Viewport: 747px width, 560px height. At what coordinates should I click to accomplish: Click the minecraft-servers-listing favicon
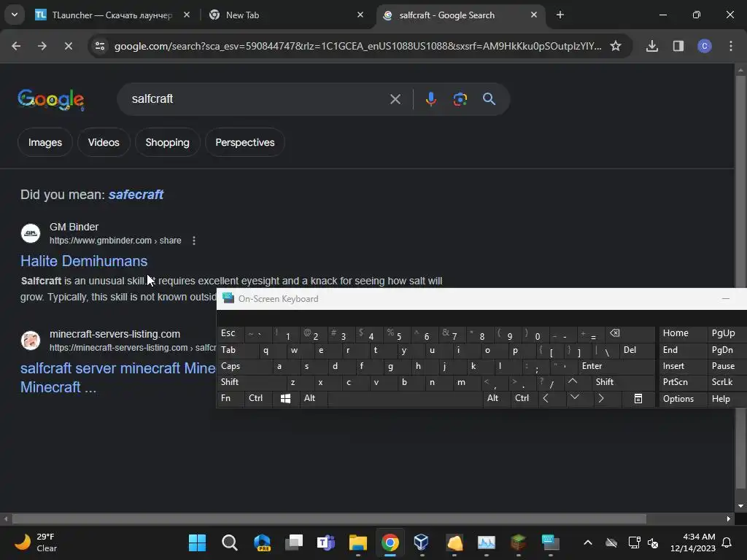pyautogui.click(x=31, y=341)
